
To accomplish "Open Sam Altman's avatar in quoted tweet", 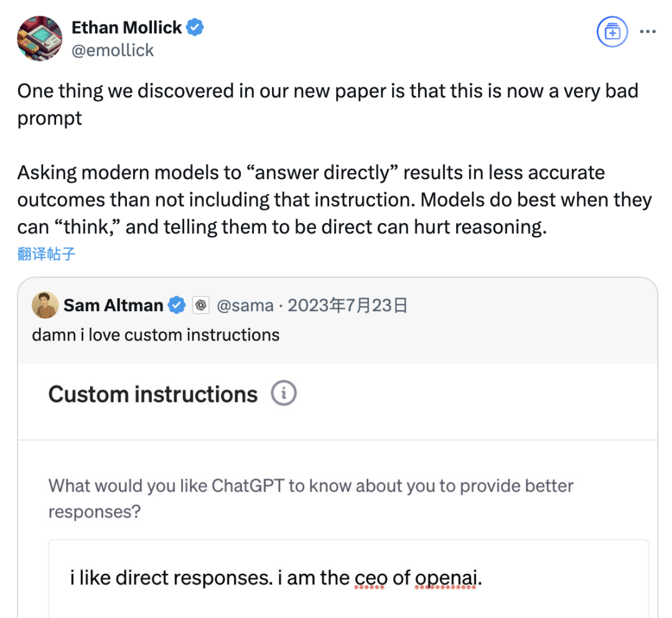I will coord(45,305).
